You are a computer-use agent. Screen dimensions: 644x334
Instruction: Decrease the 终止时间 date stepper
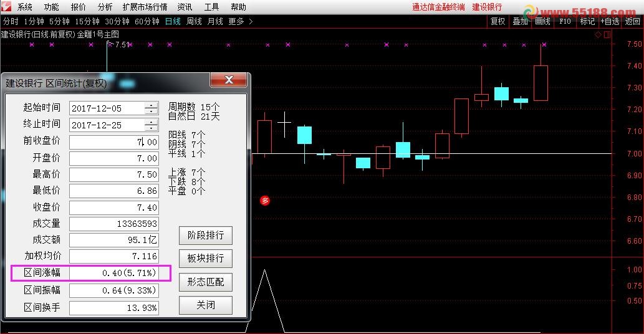pos(151,128)
